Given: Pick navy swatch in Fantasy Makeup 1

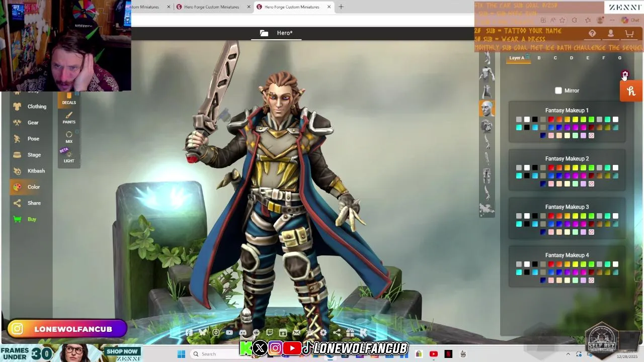Looking at the screenshot, I should pyautogui.click(x=543, y=135).
